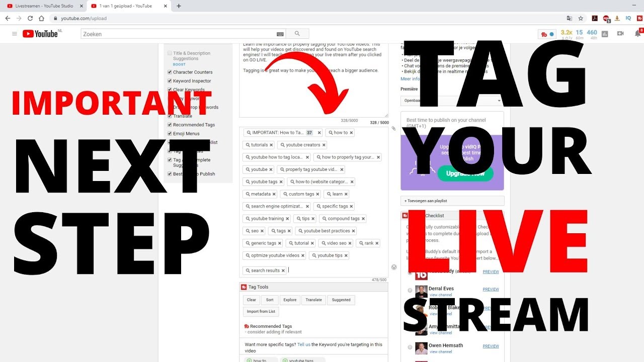View channel link under Derral Eves
This screenshot has height=362, width=644.
pyautogui.click(x=440, y=295)
